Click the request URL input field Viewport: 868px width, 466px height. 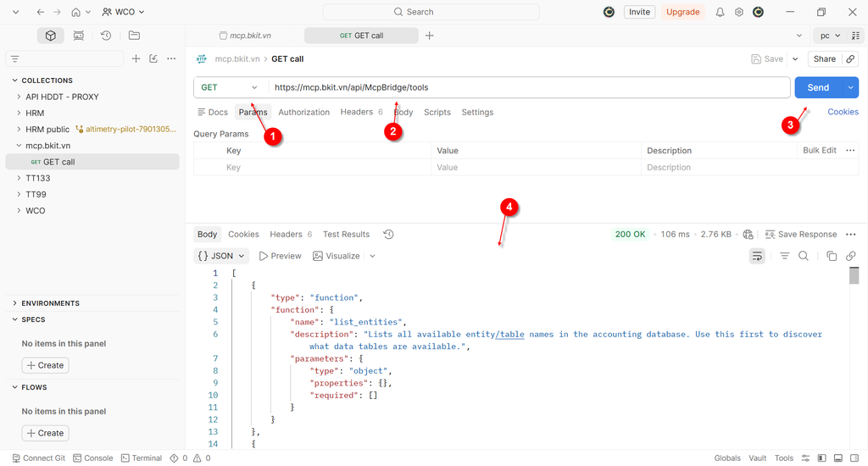pyautogui.click(x=530, y=87)
